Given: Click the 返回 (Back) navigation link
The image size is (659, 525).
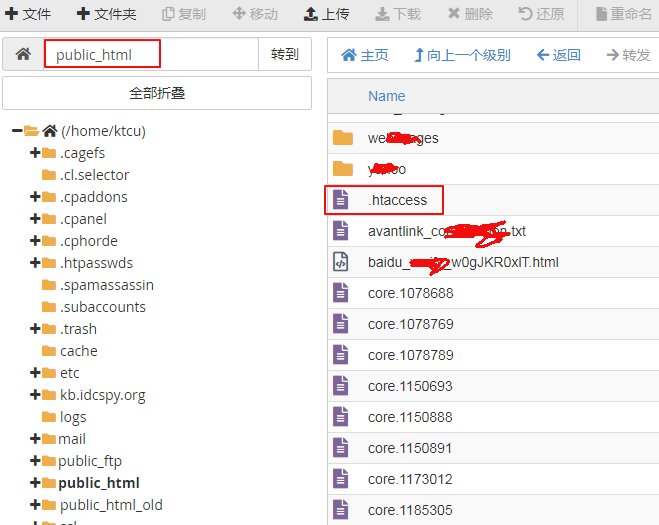Looking at the screenshot, I should tap(559, 55).
